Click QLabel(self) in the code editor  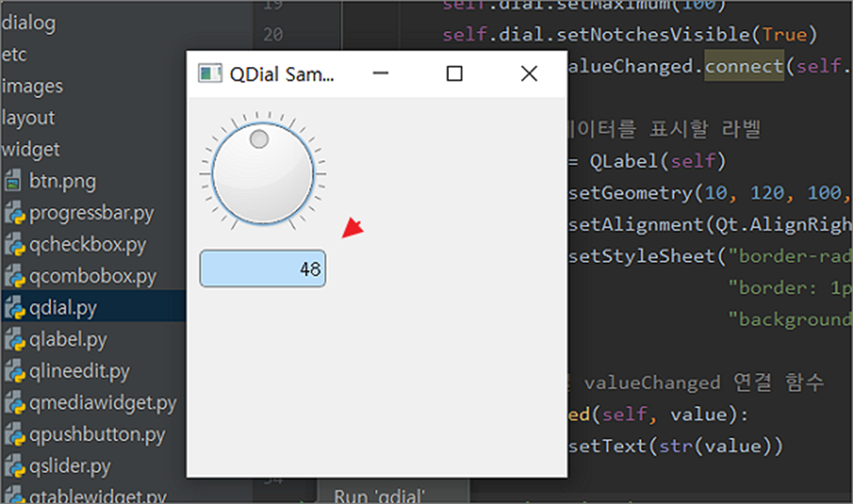coord(658,162)
